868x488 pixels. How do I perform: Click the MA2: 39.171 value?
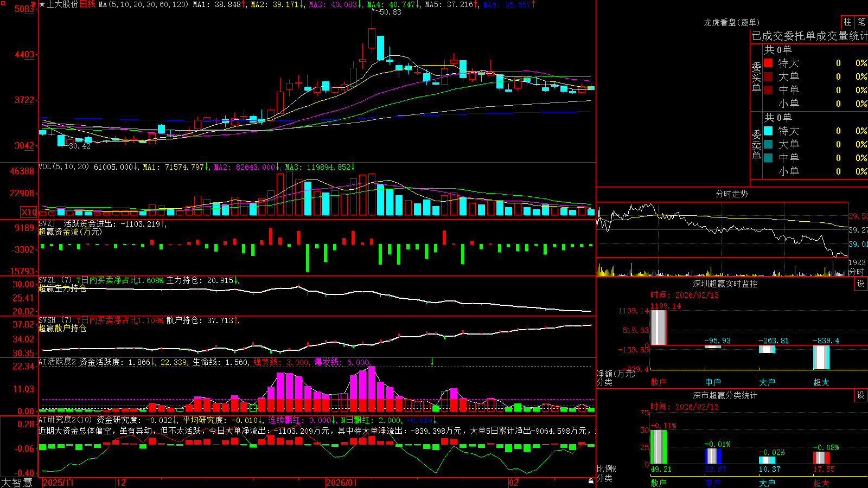pos(275,4)
